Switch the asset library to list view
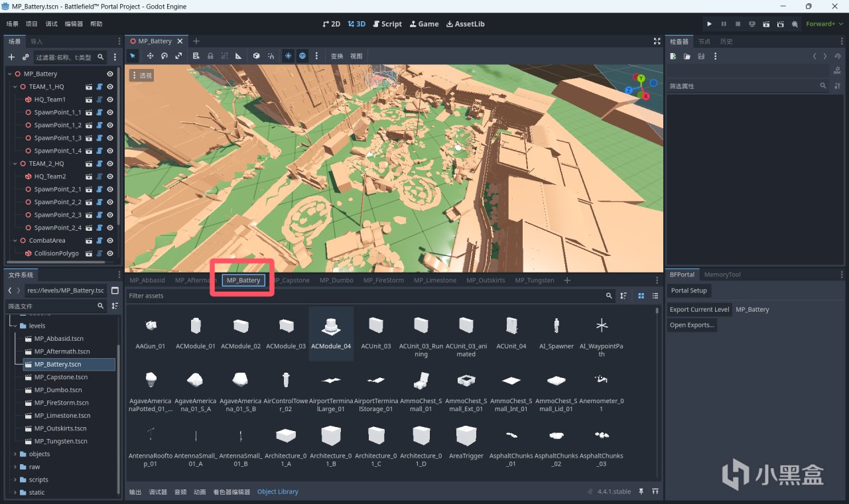 click(655, 296)
